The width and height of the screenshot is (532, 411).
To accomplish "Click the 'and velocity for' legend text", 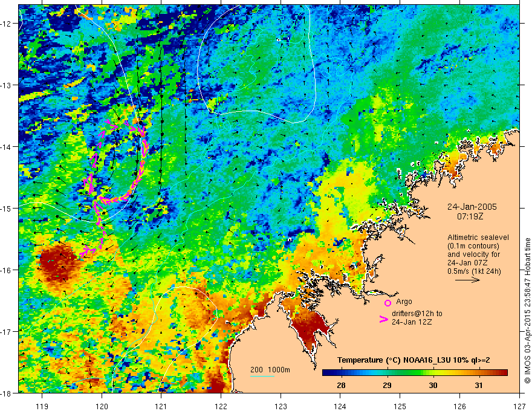I will [x=473, y=254].
